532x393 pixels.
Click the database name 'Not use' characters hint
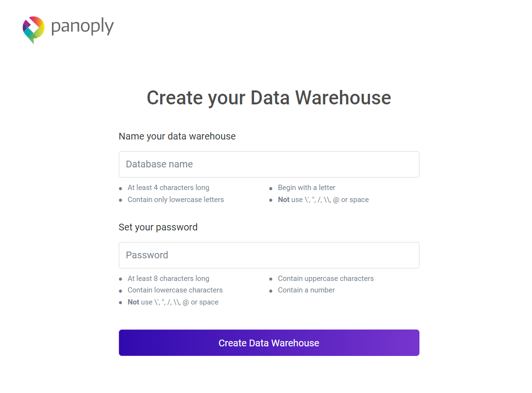tap(323, 200)
